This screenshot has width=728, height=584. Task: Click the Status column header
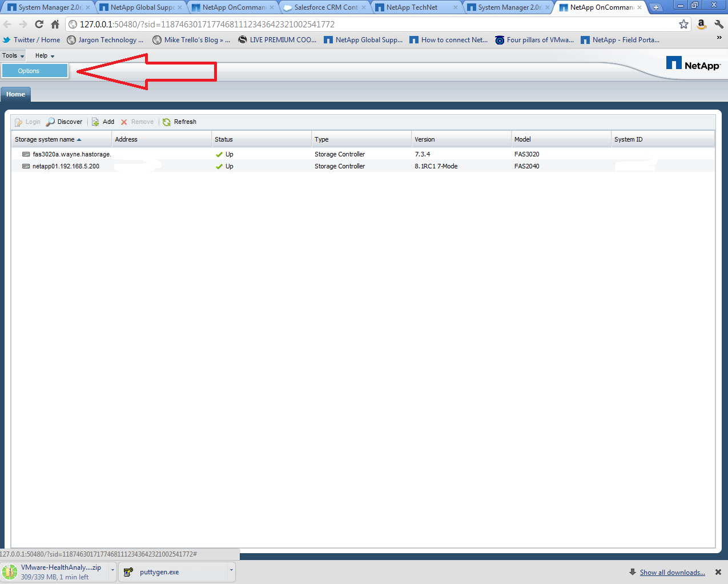point(262,139)
